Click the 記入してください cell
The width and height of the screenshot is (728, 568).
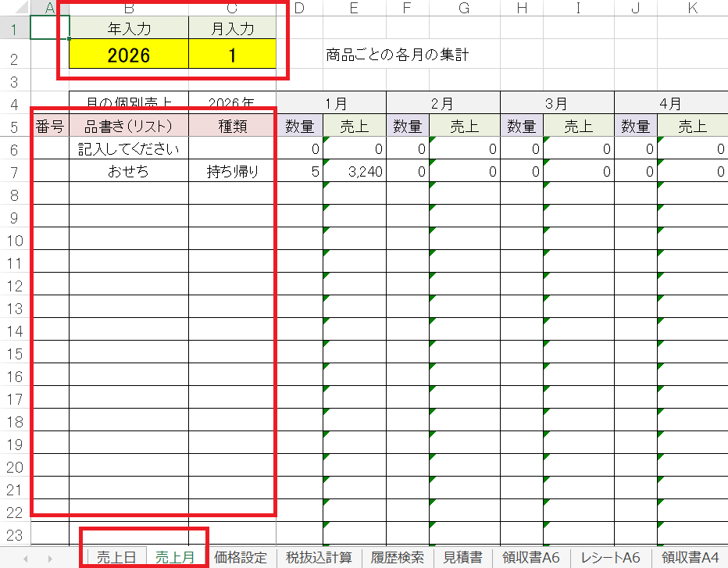click(129, 149)
